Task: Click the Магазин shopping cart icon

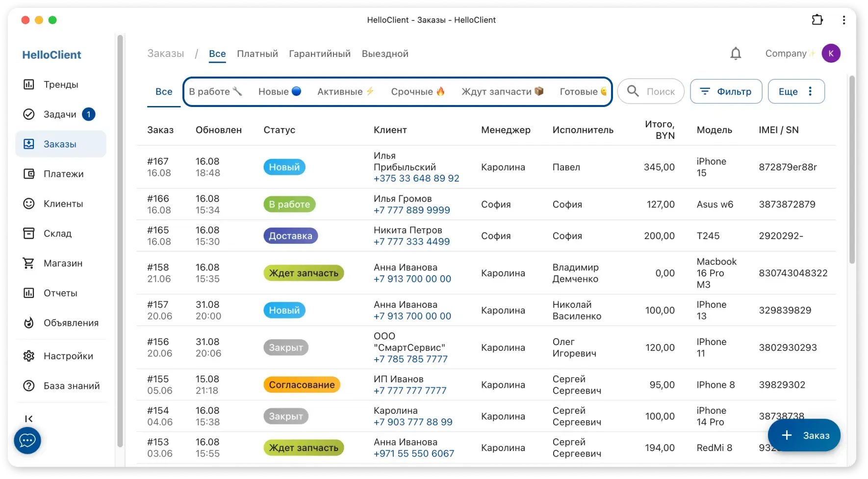Action: pyautogui.click(x=29, y=263)
